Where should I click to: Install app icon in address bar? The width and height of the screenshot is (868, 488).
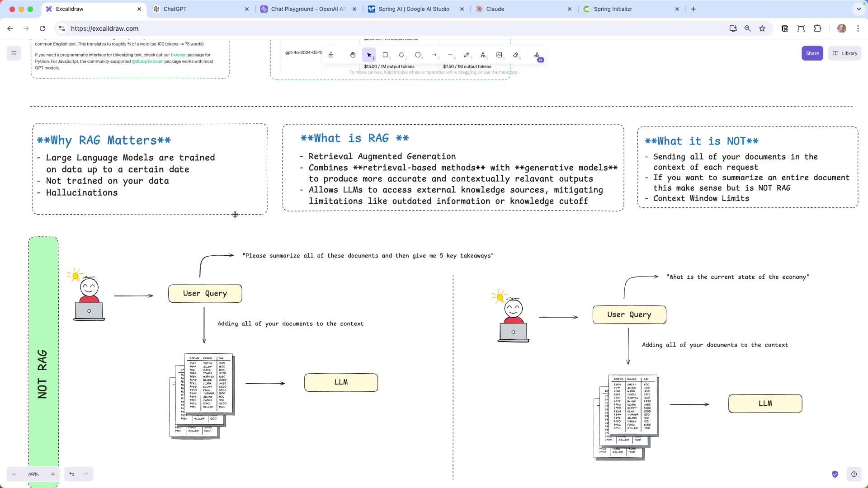(733, 28)
